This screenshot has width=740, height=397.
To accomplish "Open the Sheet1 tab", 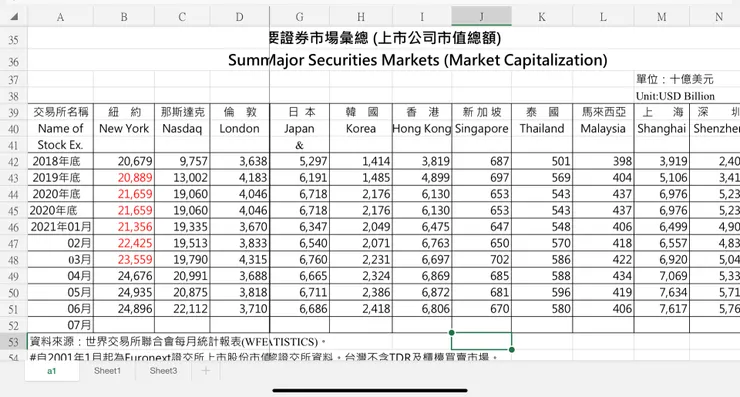I will pyautogui.click(x=107, y=371).
